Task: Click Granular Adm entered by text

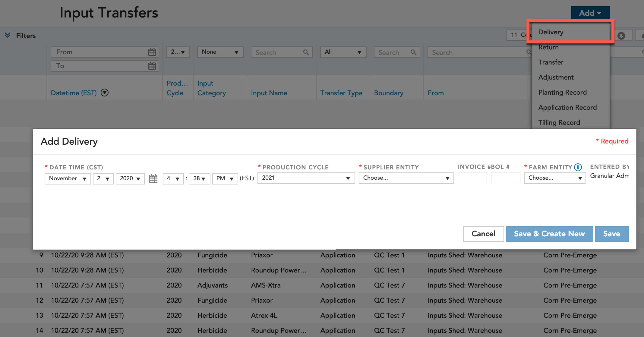Action: 609,176
